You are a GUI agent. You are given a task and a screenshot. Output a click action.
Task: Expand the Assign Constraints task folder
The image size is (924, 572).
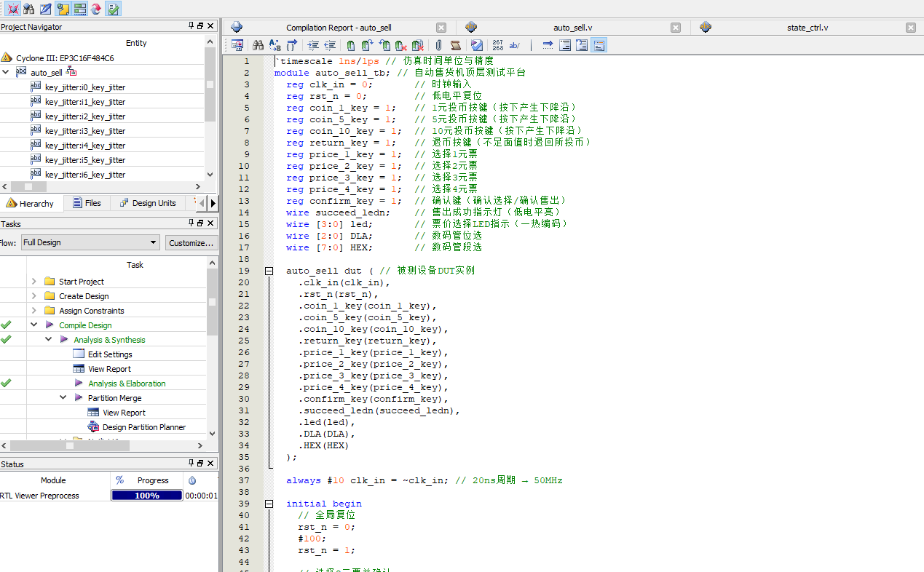point(33,311)
